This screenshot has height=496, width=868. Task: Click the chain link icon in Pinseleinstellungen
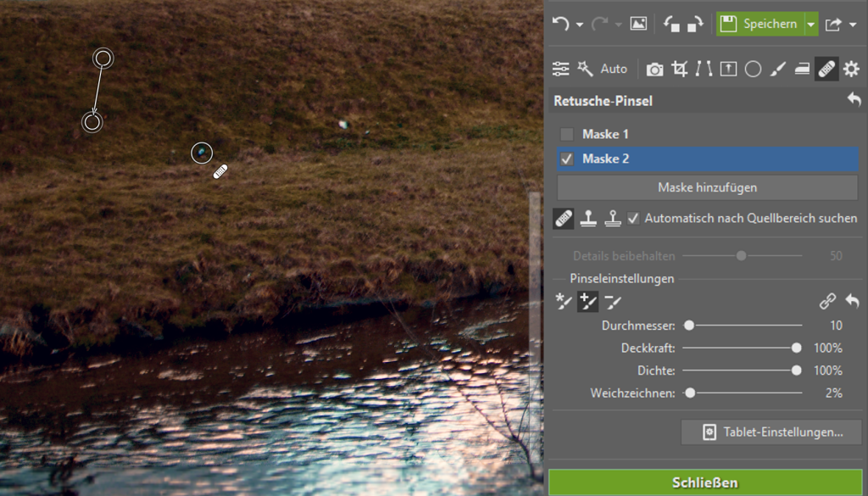(827, 301)
